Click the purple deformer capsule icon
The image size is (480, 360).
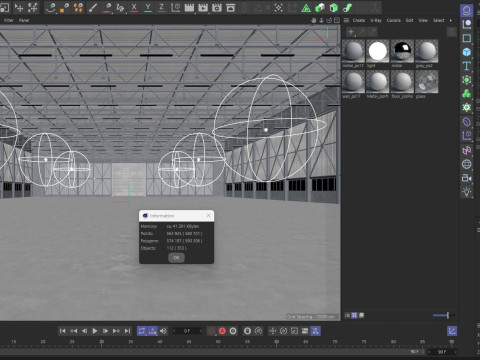click(x=467, y=122)
